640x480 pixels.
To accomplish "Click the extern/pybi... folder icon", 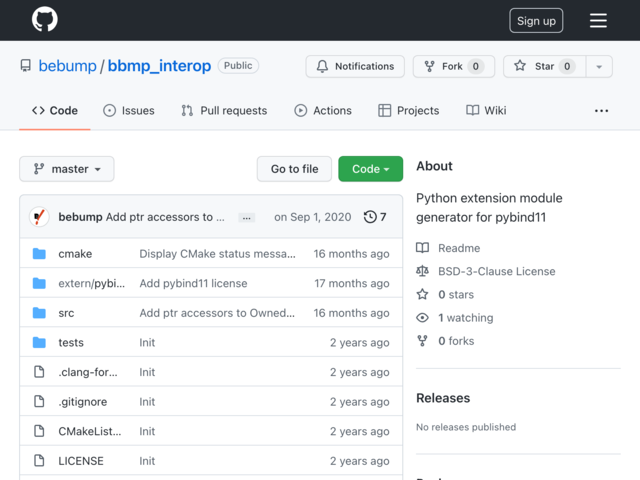I will point(39,283).
